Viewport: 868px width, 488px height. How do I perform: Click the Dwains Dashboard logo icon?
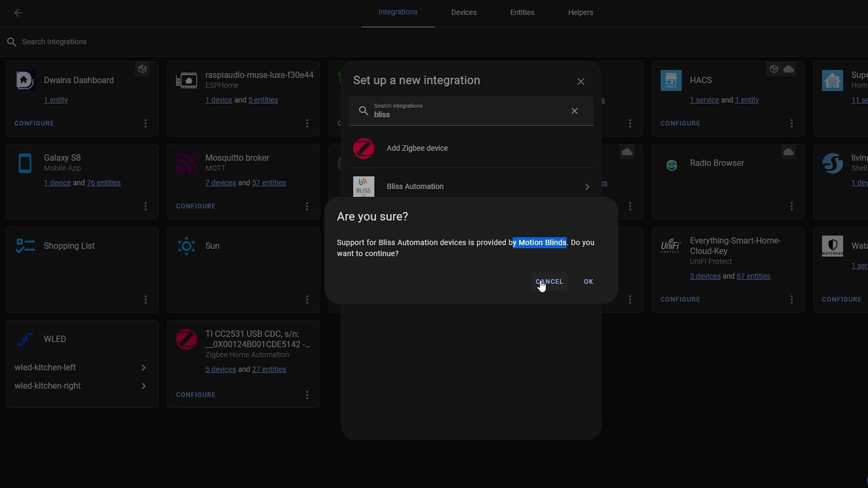pyautogui.click(x=25, y=80)
